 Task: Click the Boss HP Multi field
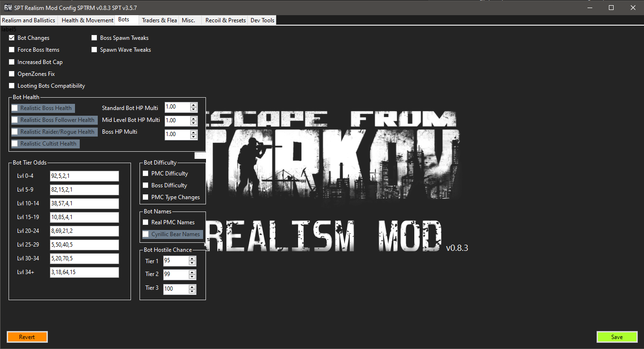(177, 135)
